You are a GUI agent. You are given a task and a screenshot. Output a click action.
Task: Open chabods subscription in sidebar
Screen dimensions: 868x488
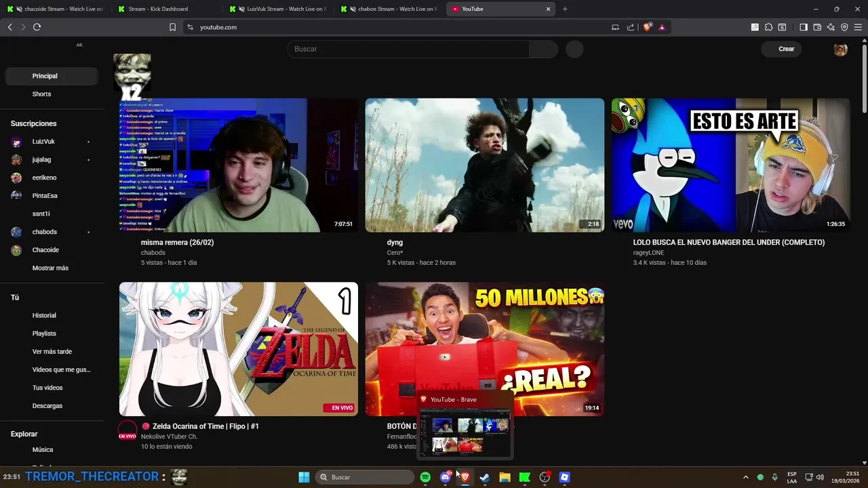pos(52,232)
